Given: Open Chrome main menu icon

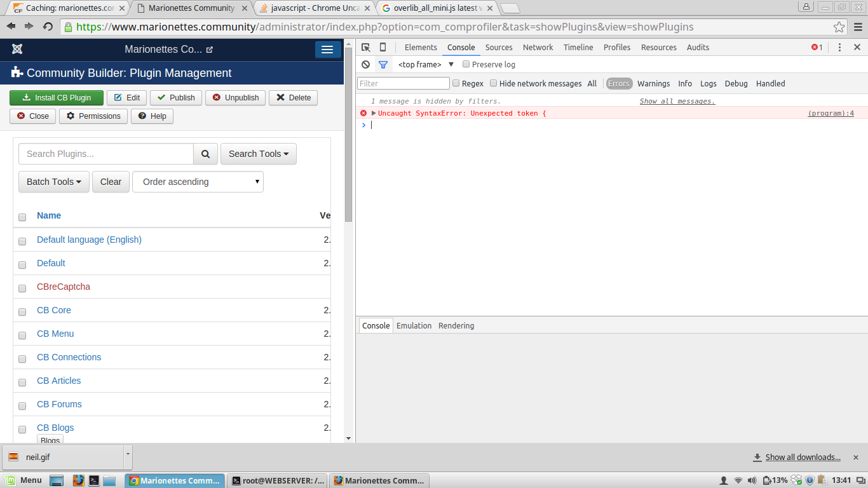Looking at the screenshot, I should point(858,27).
